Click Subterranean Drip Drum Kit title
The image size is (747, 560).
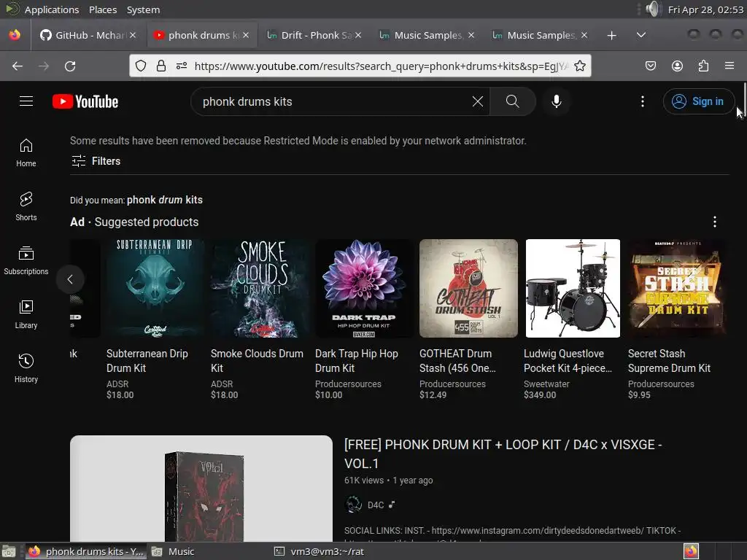pyautogui.click(x=147, y=361)
